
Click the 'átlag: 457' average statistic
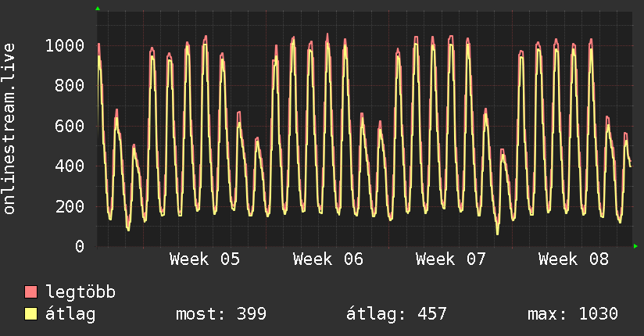point(396,314)
